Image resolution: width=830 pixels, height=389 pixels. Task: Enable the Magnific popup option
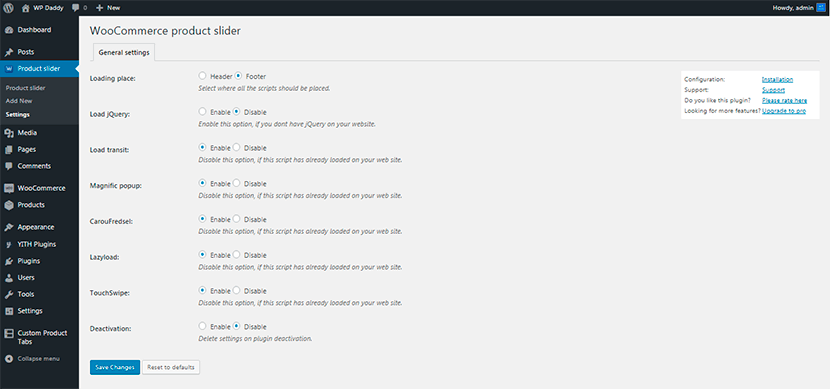(202, 183)
